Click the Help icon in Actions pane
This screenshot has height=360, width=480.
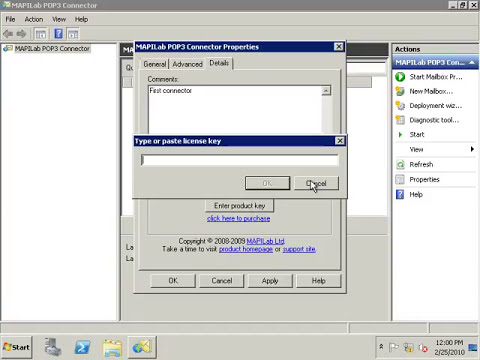point(400,194)
